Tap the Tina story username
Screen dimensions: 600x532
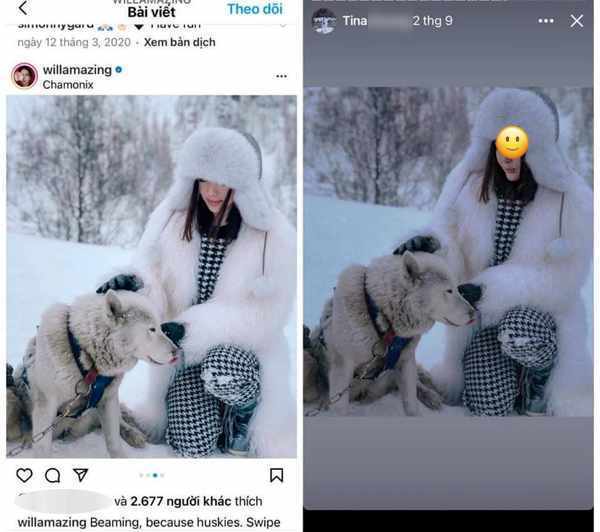pos(355,21)
